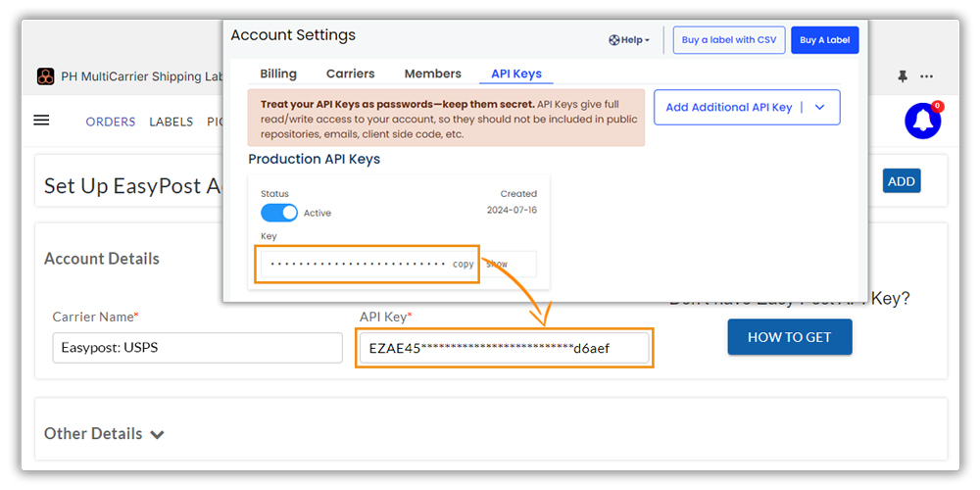The width and height of the screenshot is (980, 490).
Task: Open the Members tab
Action: pos(432,73)
